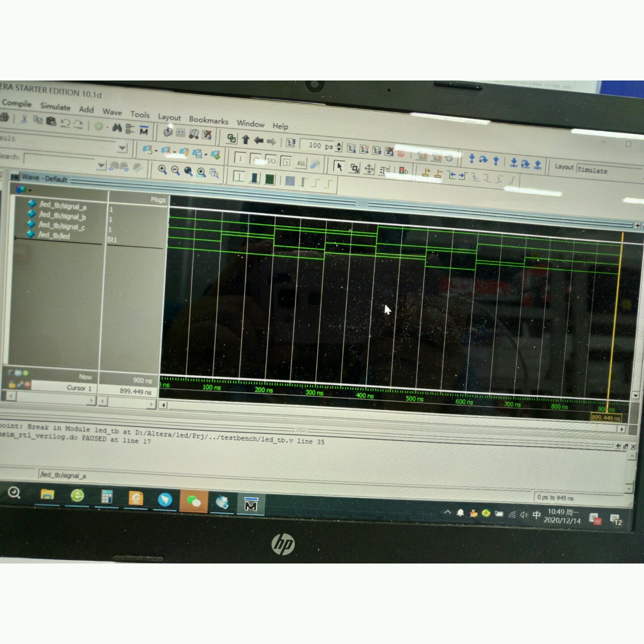Toggle the lock icon for Cursor 1
Screen dimensions: 644x644
[x=12, y=384]
